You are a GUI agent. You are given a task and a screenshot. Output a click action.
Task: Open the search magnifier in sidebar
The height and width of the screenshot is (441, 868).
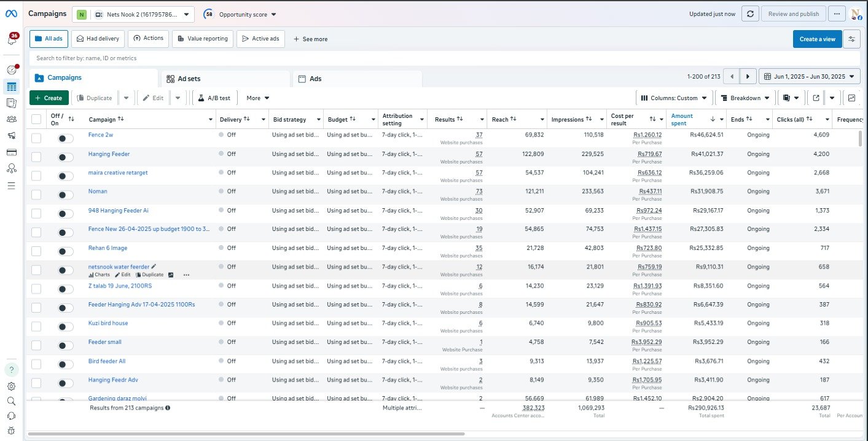click(x=12, y=401)
